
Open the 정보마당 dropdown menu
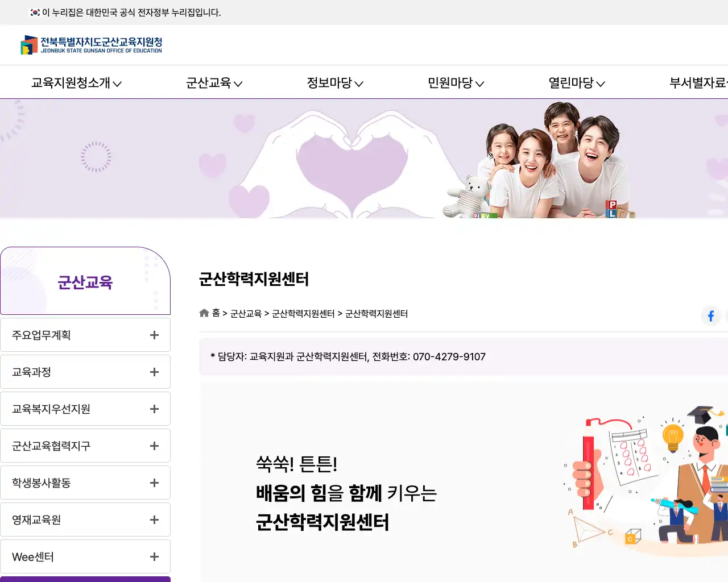pyautogui.click(x=334, y=82)
